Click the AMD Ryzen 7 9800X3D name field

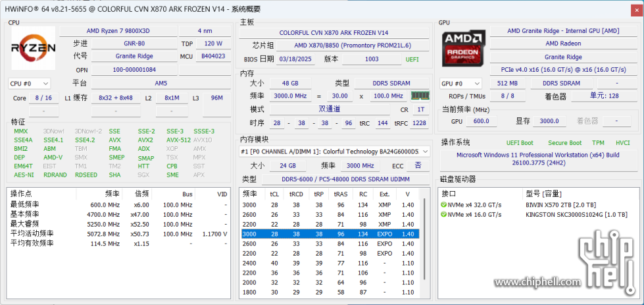(118, 31)
